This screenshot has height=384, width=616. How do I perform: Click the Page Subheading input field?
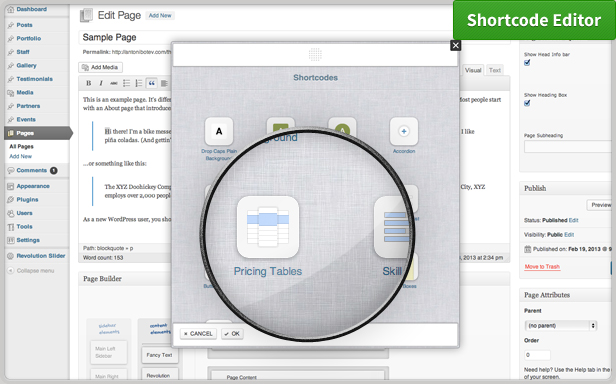coord(568,147)
